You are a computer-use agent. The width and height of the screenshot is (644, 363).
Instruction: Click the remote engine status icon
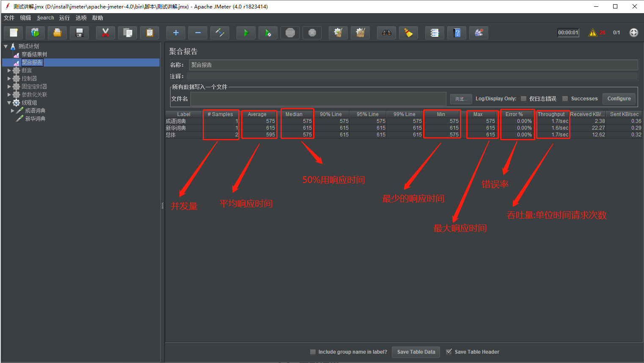pos(634,33)
